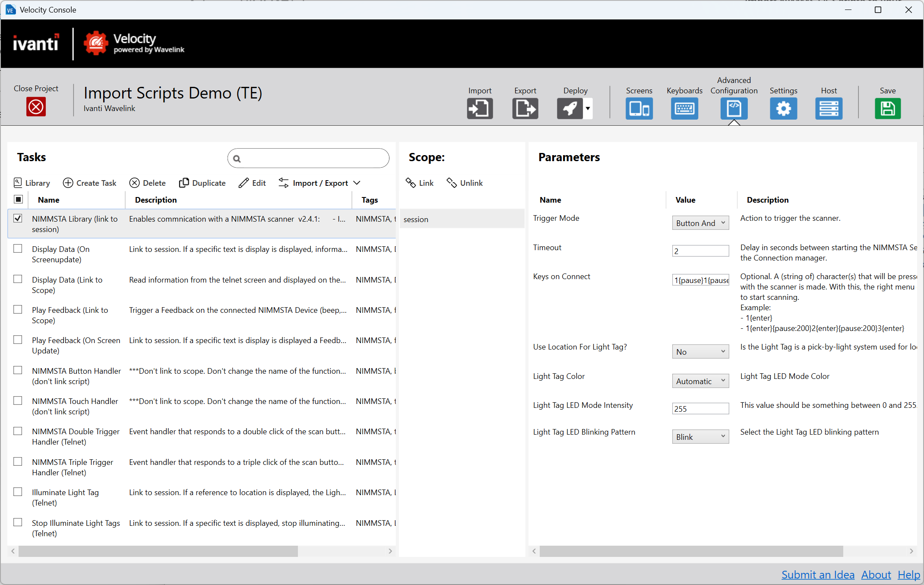Open the Import icon in toolbar
Screen dimensions: 924x585
[480, 108]
